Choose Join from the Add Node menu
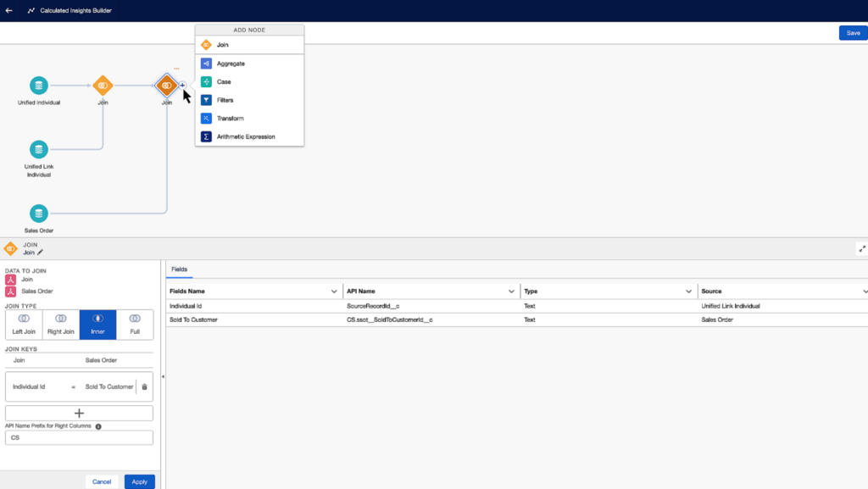868x489 pixels. [x=250, y=45]
